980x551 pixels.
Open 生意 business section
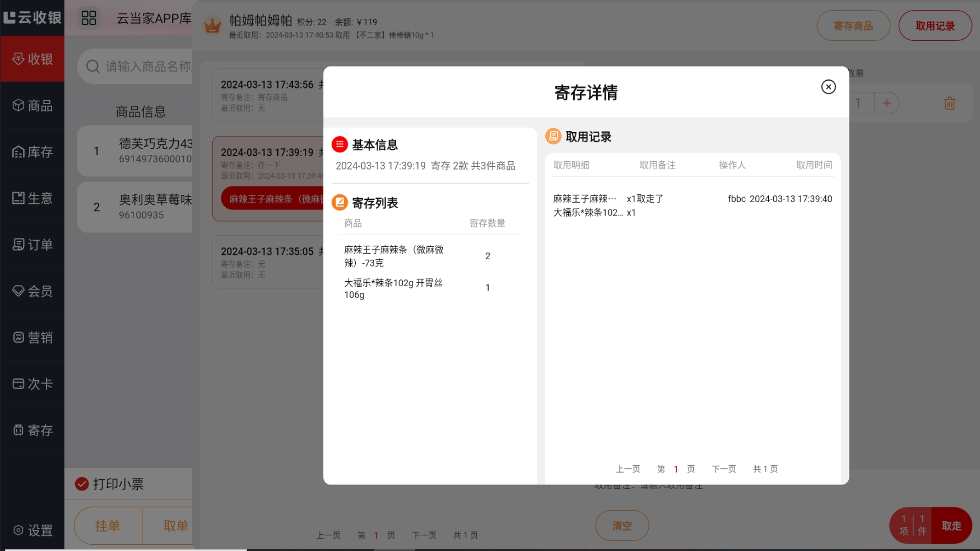pyautogui.click(x=32, y=198)
